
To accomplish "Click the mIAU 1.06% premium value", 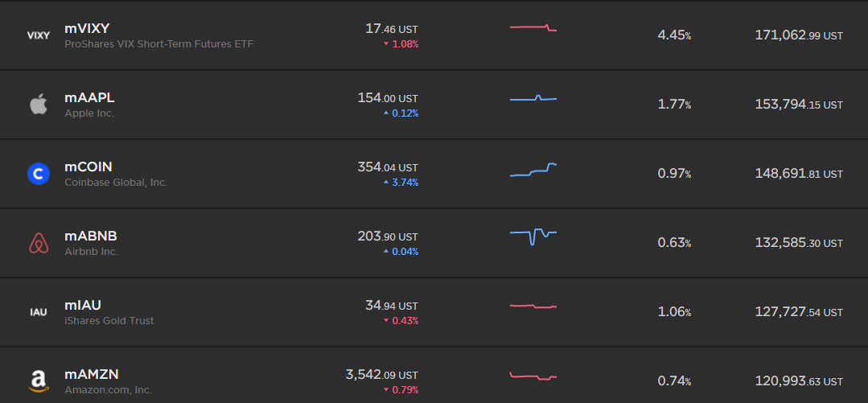I will coord(674,312).
